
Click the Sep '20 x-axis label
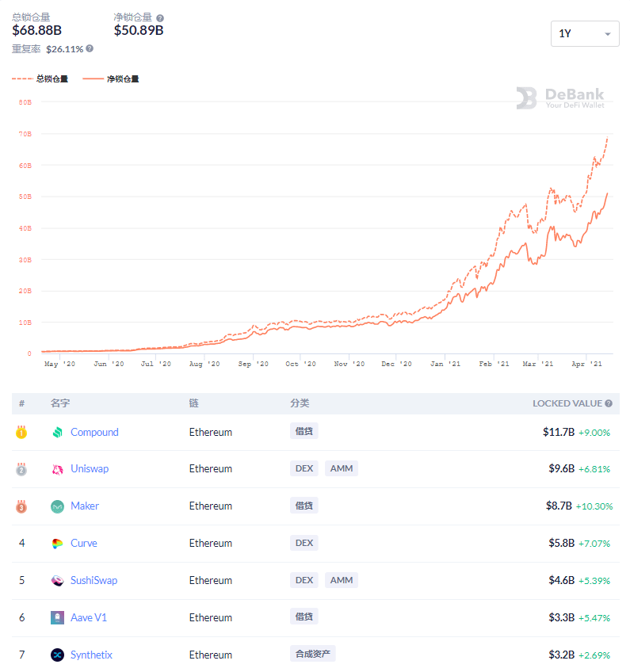pyautogui.click(x=254, y=364)
